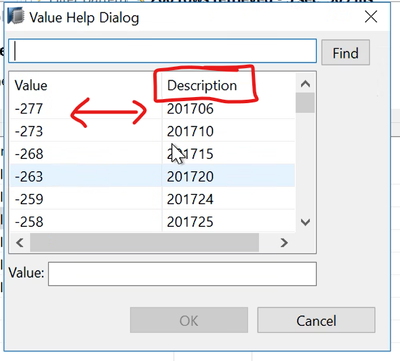This screenshot has height=361, width=400.
Task: Click the vertical scrollbar up arrow
Action: tap(305, 84)
